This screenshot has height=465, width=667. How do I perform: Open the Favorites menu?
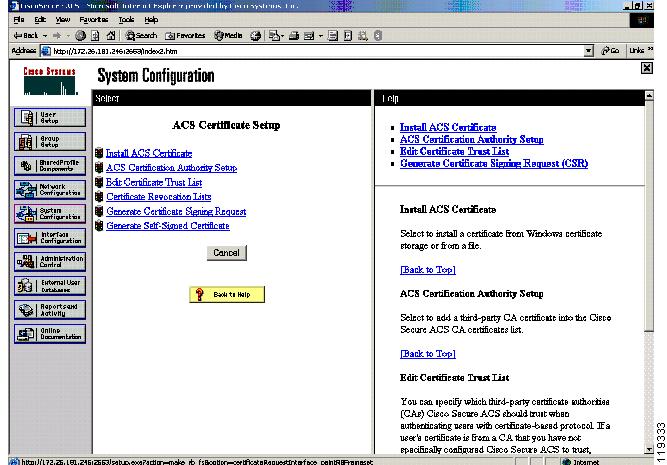point(94,20)
